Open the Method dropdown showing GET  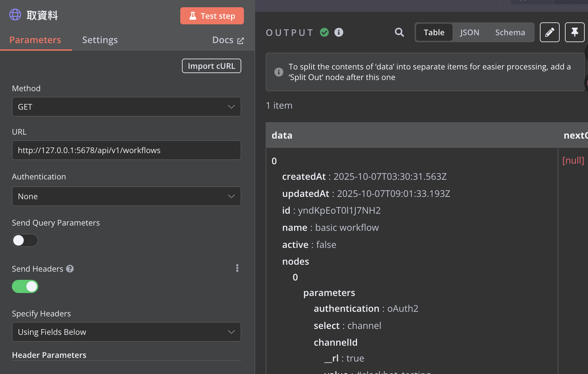click(x=127, y=107)
